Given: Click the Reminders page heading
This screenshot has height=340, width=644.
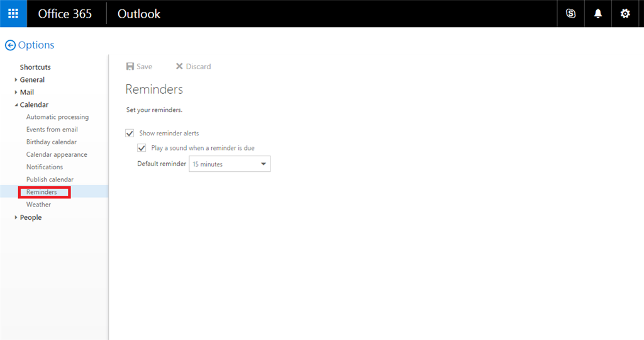Looking at the screenshot, I should tap(154, 89).
